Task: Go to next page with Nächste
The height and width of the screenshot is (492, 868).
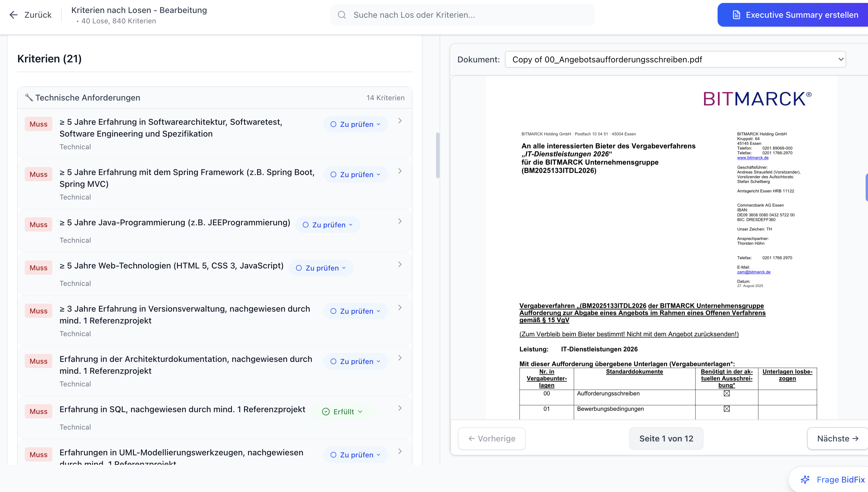Action: pos(837,438)
